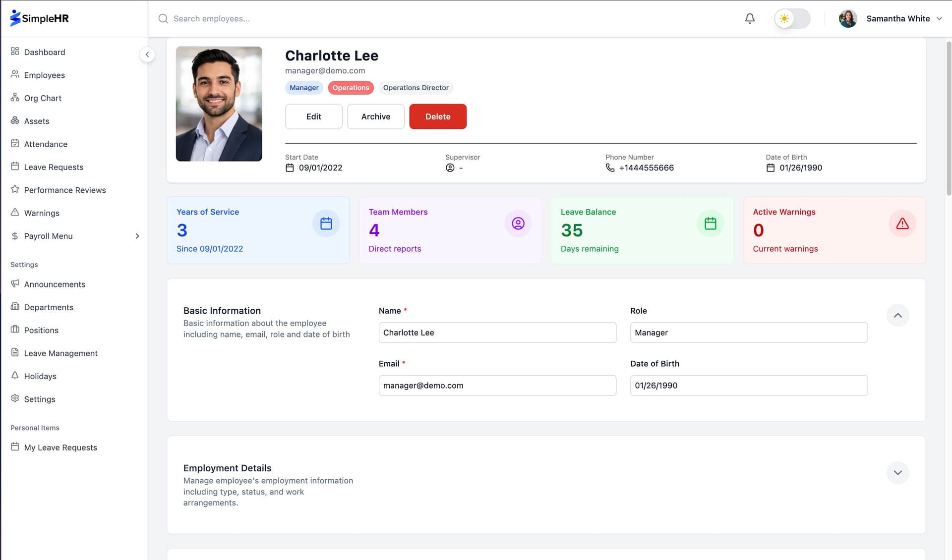Collapse the Basic Information section

click(x=897, y=315)
